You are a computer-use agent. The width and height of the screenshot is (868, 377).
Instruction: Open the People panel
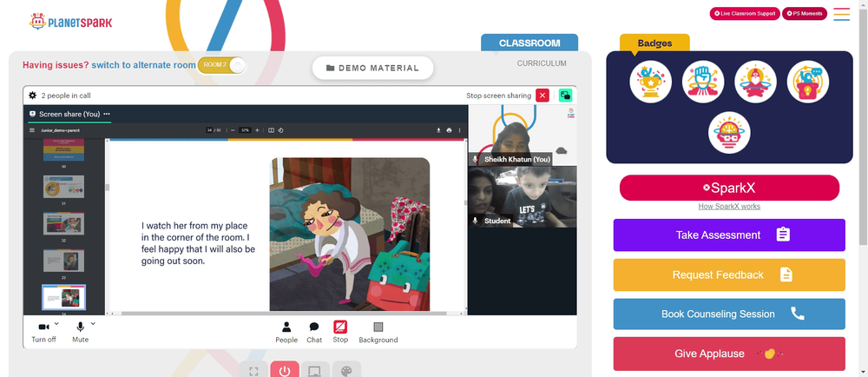click(286, 332)
